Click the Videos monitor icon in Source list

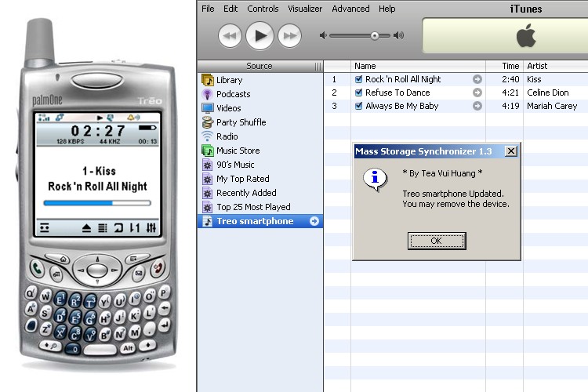point(208,108)
